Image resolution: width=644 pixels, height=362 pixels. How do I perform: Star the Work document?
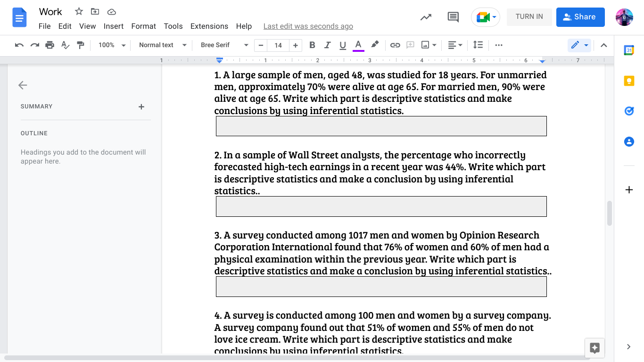click(x=79, y=11)
